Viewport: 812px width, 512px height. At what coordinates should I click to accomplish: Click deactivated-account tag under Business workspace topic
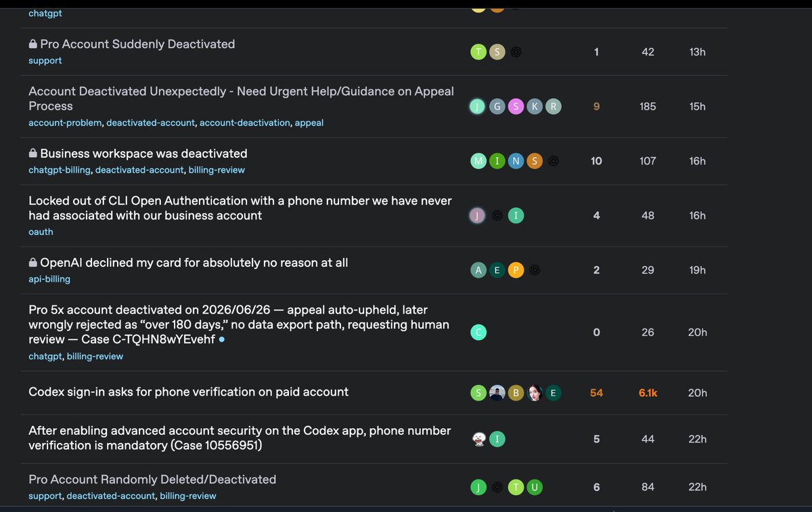tap(139, 170)
